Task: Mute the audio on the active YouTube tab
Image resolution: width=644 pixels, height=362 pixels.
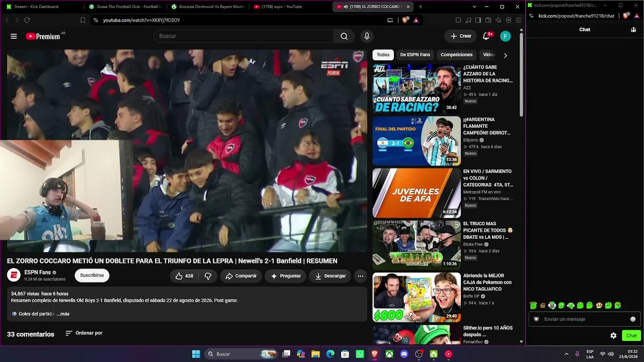Action: coord(346,7)
